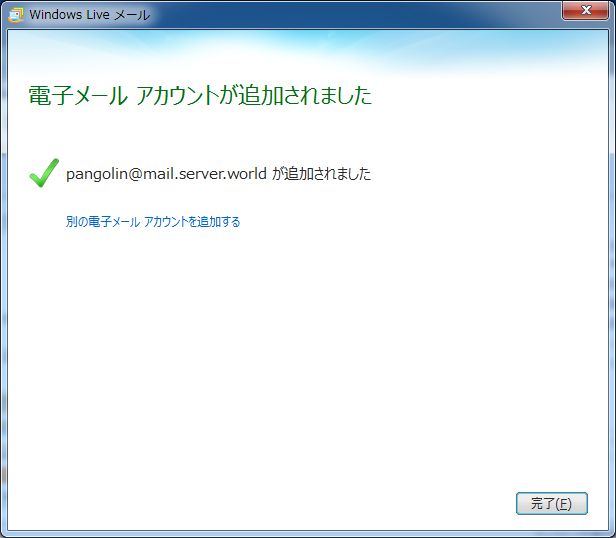
Task: Click the 電子メール アカウントが追加されました heading
Action: click(x=200, y=95)
